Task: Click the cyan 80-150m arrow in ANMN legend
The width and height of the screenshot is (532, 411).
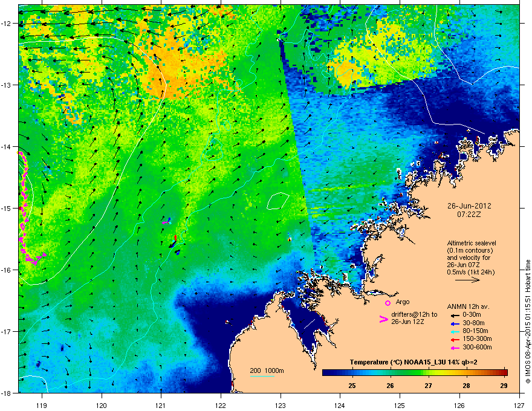Action: 455,331
